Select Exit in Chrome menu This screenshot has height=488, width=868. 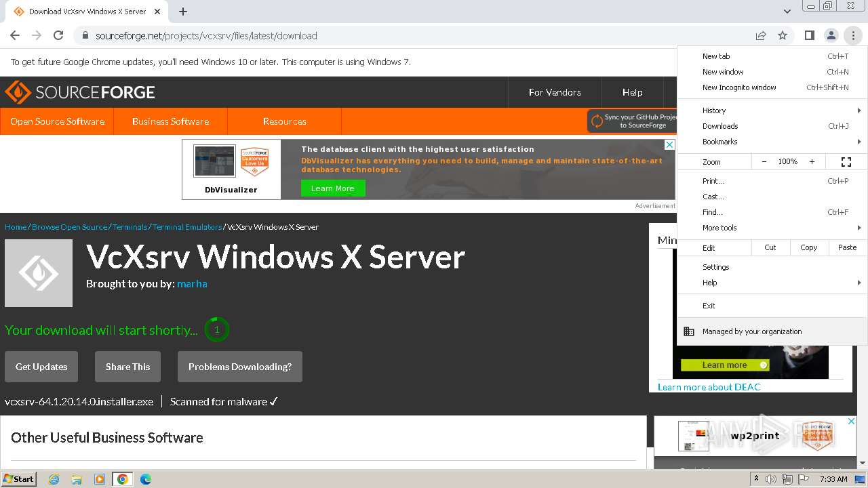pyautogui.click(x=772, y=306)
